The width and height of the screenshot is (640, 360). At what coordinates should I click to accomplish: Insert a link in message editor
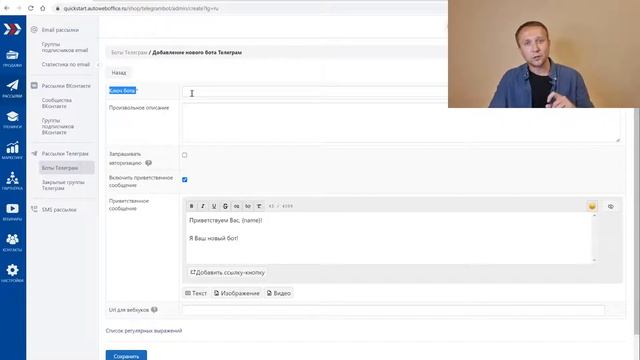[x=236, y=206]
